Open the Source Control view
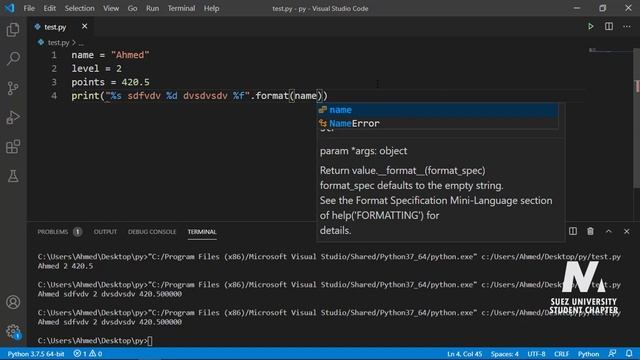This screenshot has height=360, width=640. tap(13, 88)
